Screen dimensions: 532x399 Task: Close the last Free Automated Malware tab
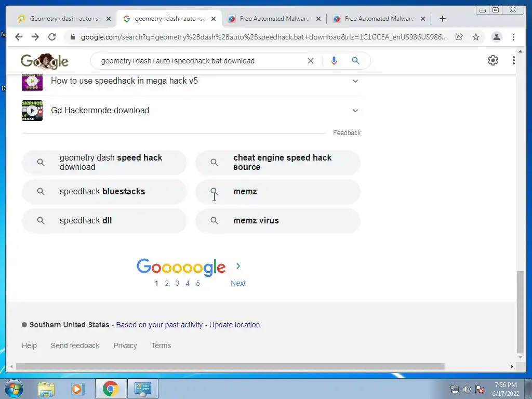[x=423, y=19]
